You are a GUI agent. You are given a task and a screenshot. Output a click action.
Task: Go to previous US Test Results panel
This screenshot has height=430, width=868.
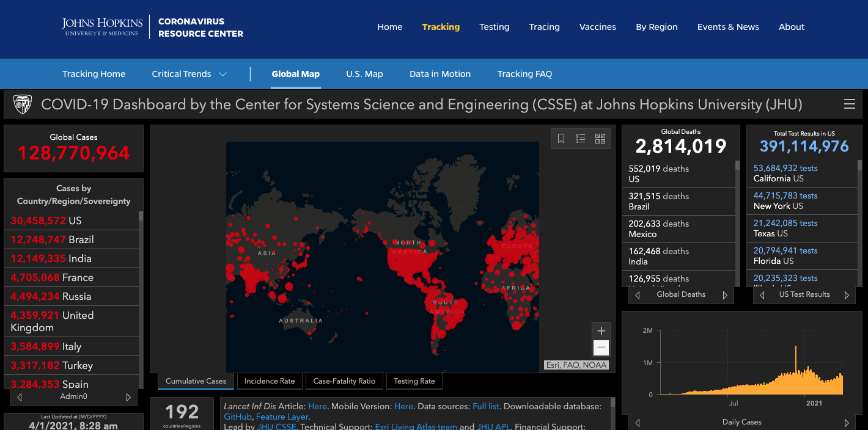(x=762, y=295)
